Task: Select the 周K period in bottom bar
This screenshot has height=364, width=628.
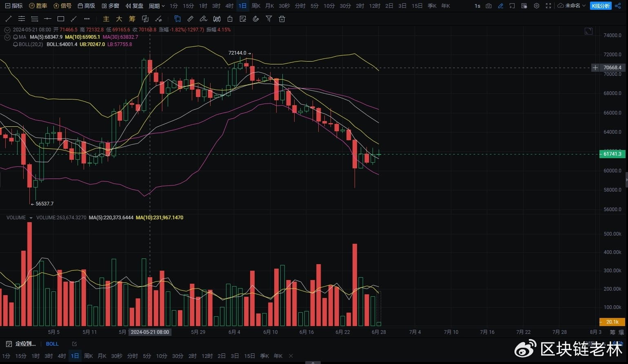Action: pos(89,356)
